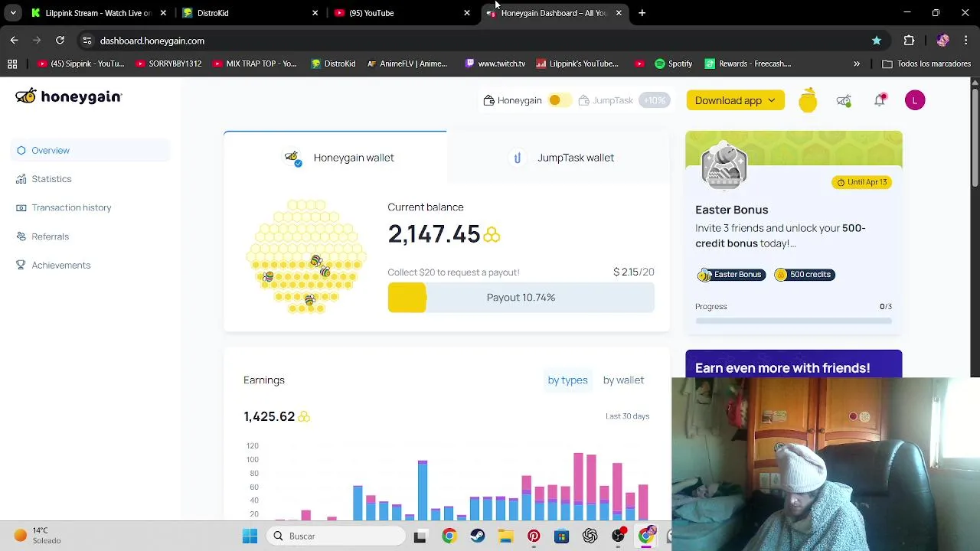Screen dimensions: 980x551
Task: Open the Spotify bookmark
Action: (673, 64)
